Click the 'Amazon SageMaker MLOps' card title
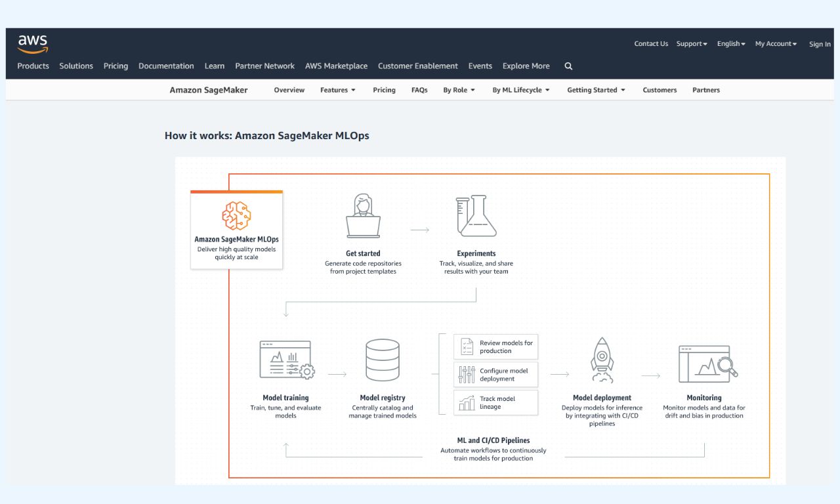 (x=236, y=240)
